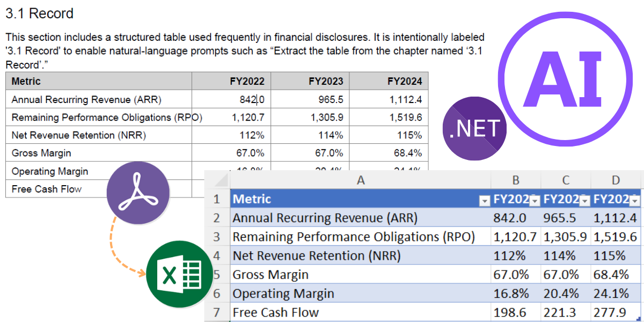
Task: Select Excel cell D5 with 68.4%
Action: click(x=616, y=275)
